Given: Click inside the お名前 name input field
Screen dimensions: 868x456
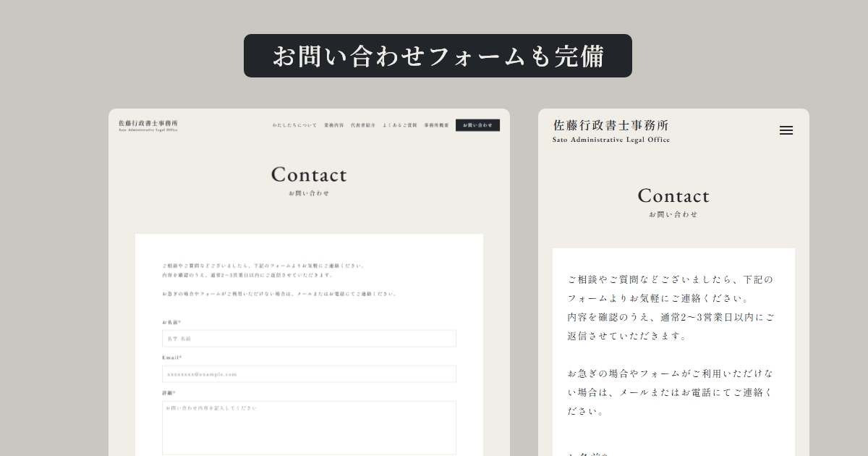Looking at the screenshot, I should 309,338.
